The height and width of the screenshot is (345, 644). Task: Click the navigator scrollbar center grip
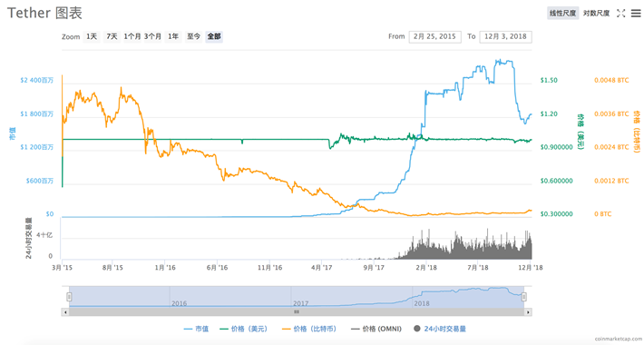coord(297,312)
